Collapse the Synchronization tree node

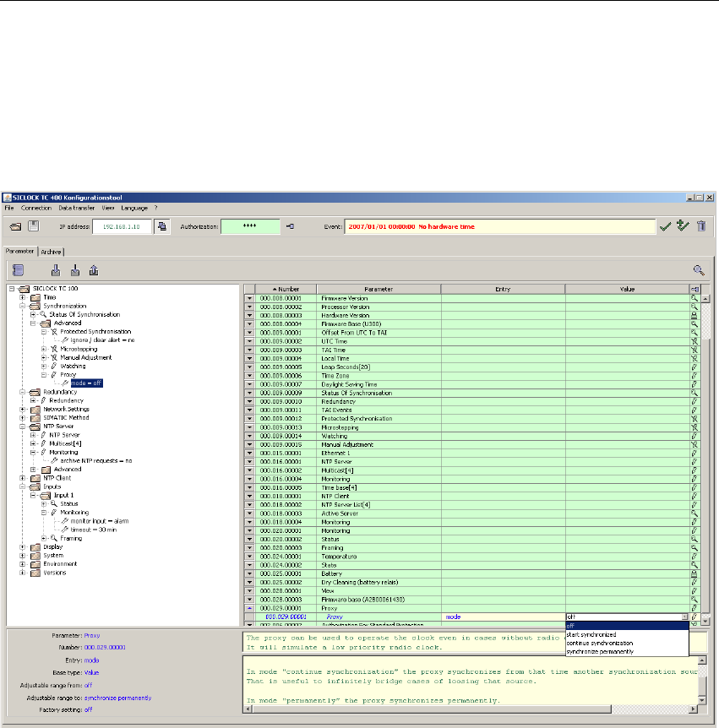[x=22, y=306]
